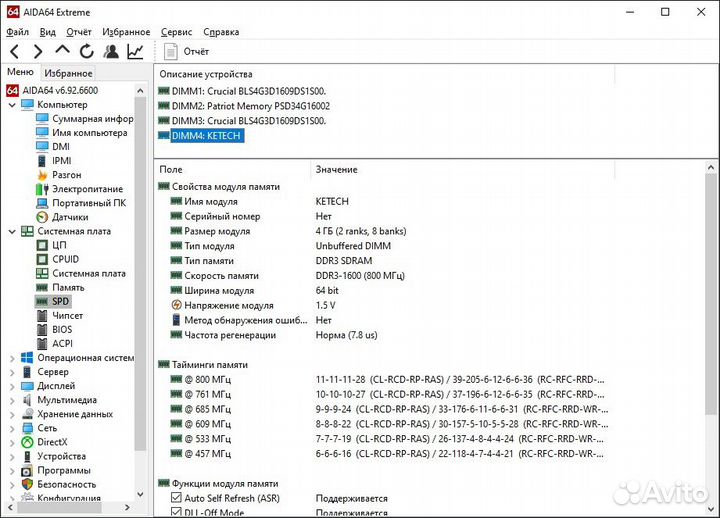Click the AIDA64 Extreme title bar app icon
The height and width of the screenshot is (518, 720).
click(13, 12)
